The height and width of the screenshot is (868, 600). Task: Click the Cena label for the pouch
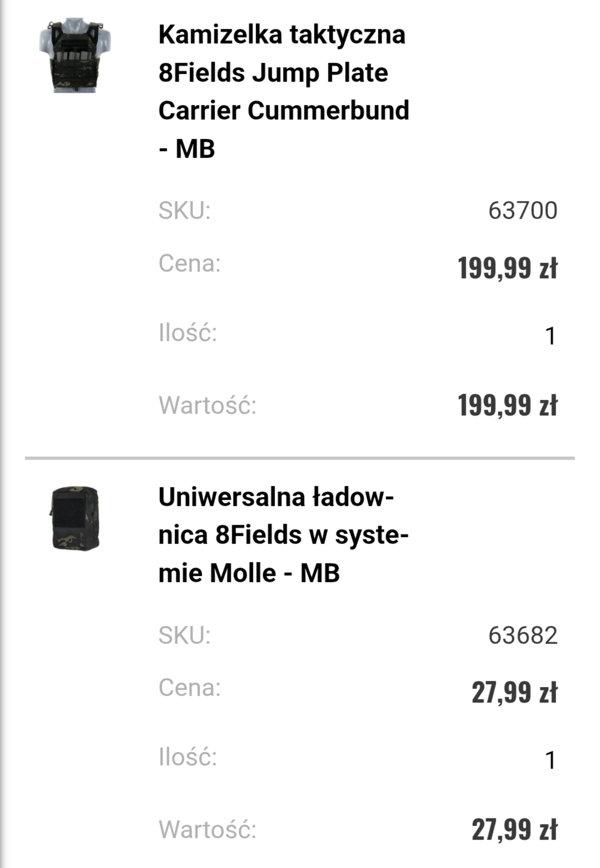click(x=189, y=688)
